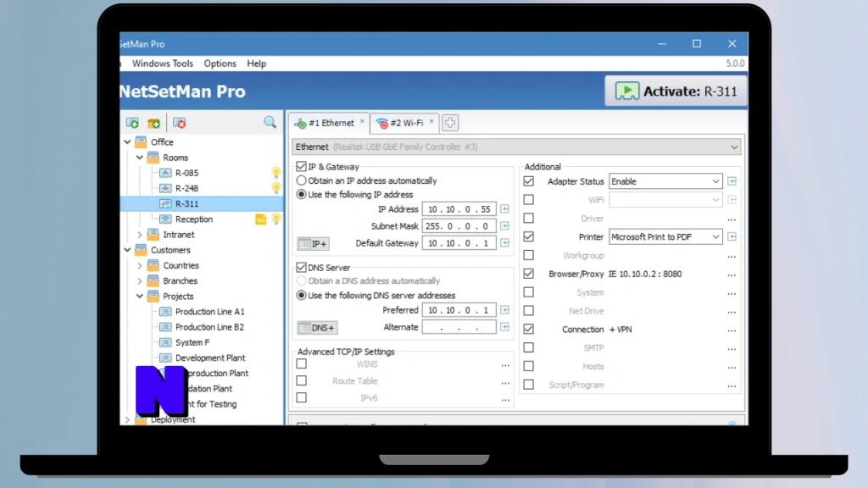Open Script/Program settings ellipsis
868x488 pixels.
(732, 385)
